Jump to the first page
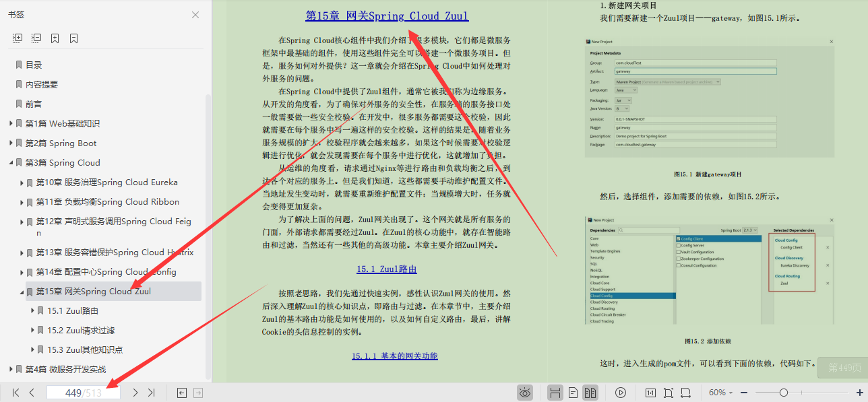The width and height of the screenshot is (868, 402). 15,393
